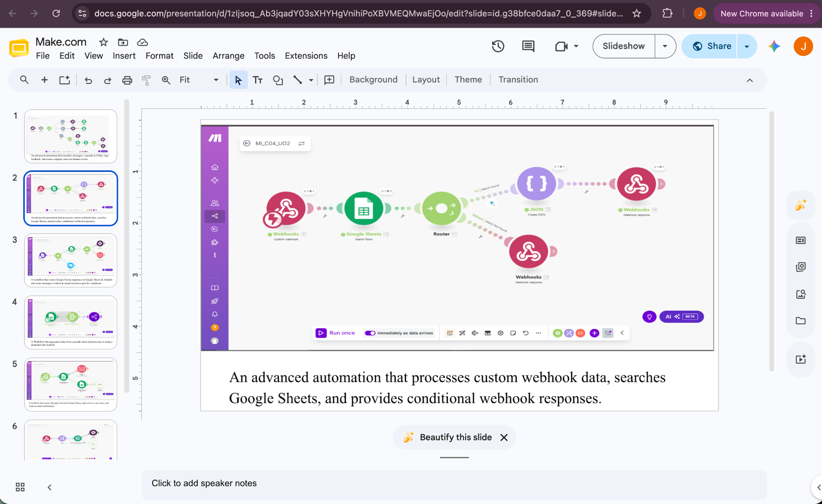Screen dimensions: 822x504
Task: Open the Format menu
Action: 159,56
